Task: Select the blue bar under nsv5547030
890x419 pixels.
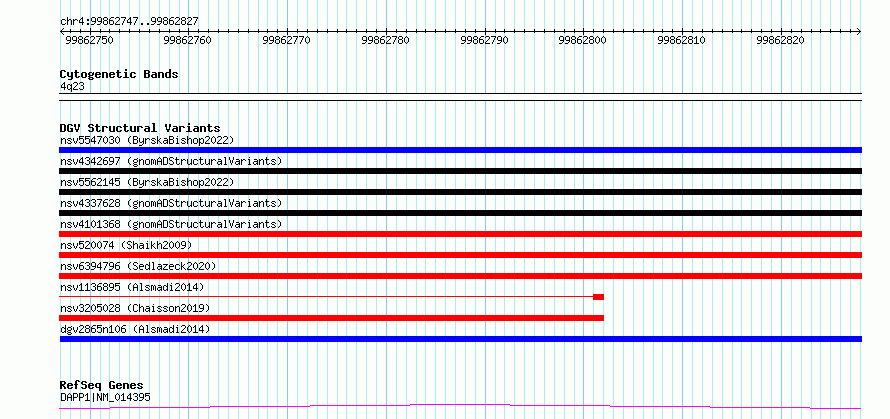Action: tap(460, 150)
